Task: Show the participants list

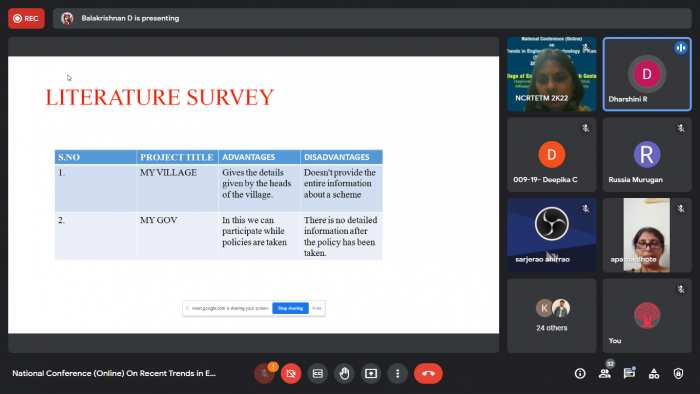Action: click(x=604, y=373)
